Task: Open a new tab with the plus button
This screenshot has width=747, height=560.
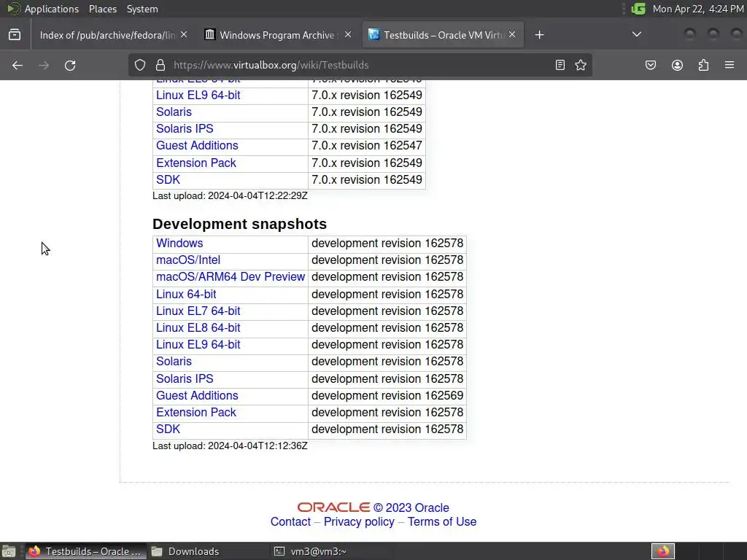Action: 539,35
